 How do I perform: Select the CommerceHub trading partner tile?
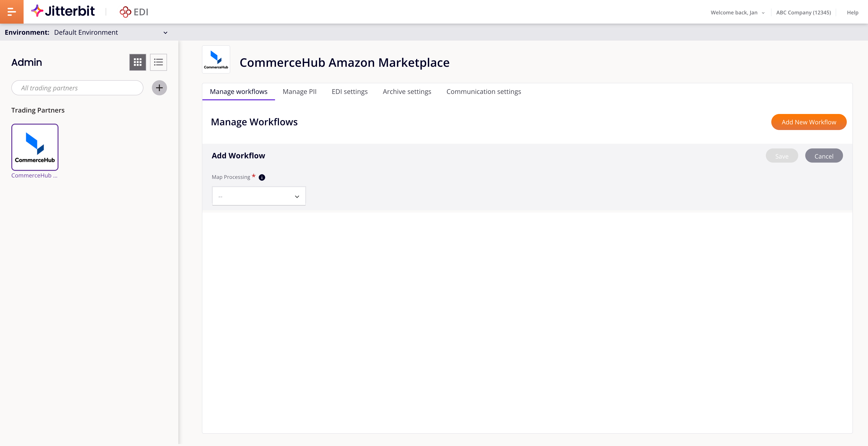[35, 147]
